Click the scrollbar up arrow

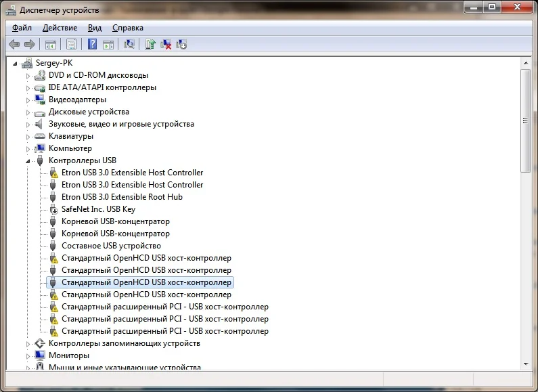click(x=526, y=63)
